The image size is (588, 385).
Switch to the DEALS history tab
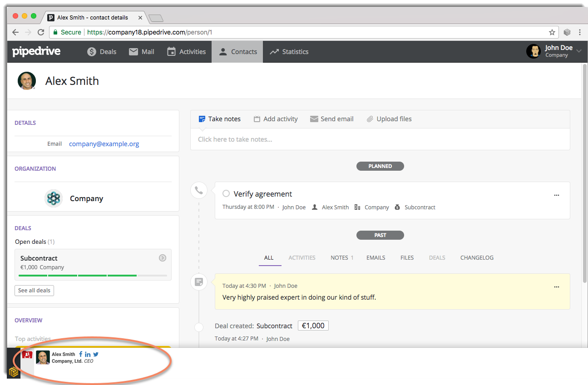(437, 257)
